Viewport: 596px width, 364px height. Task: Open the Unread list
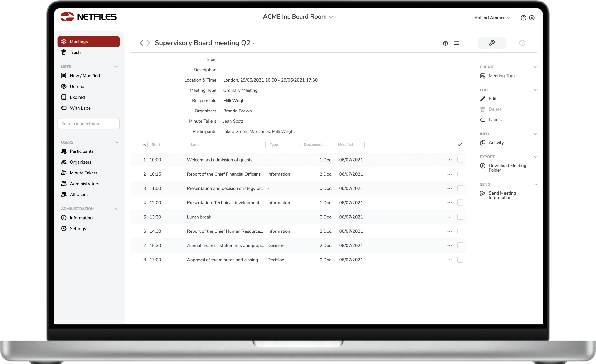[73, 86]
